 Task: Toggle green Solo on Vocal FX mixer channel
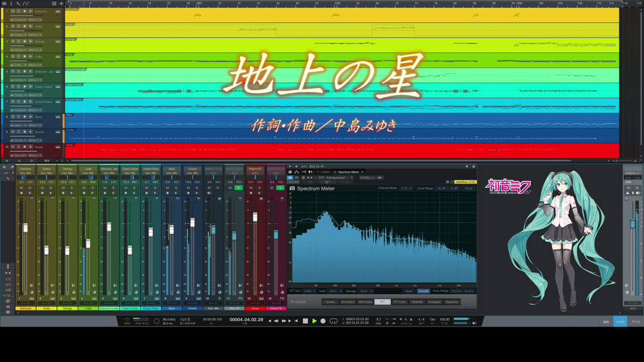[x=280, y=188]
